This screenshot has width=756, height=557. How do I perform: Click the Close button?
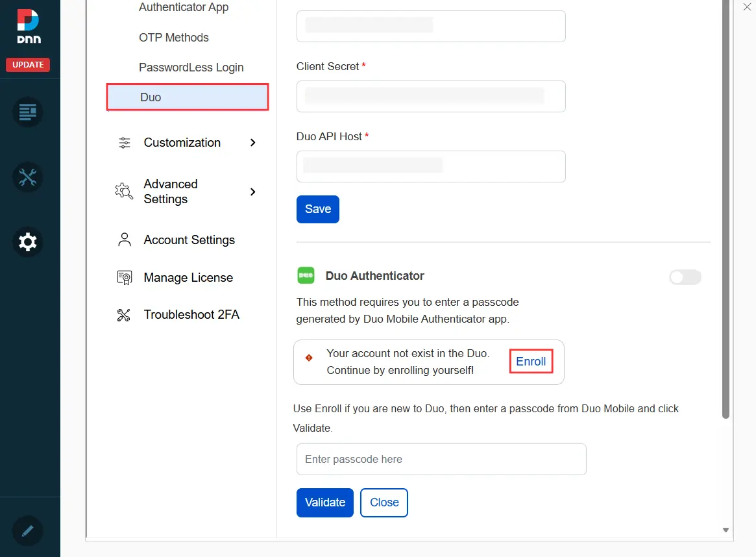point(384,502)
